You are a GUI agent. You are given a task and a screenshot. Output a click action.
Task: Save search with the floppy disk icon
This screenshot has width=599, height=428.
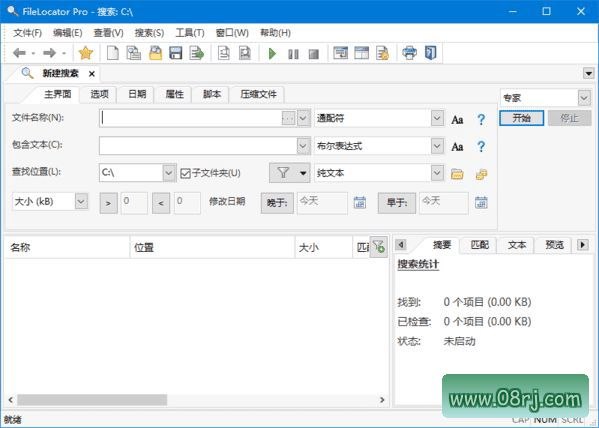pyautogui.click(x=176, y=53)
